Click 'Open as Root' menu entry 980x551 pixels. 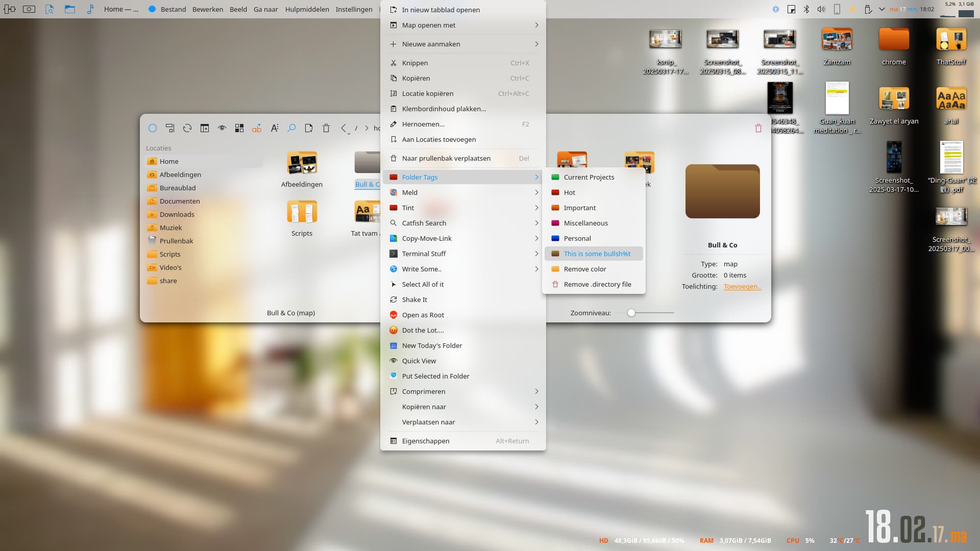coord(463,315)
